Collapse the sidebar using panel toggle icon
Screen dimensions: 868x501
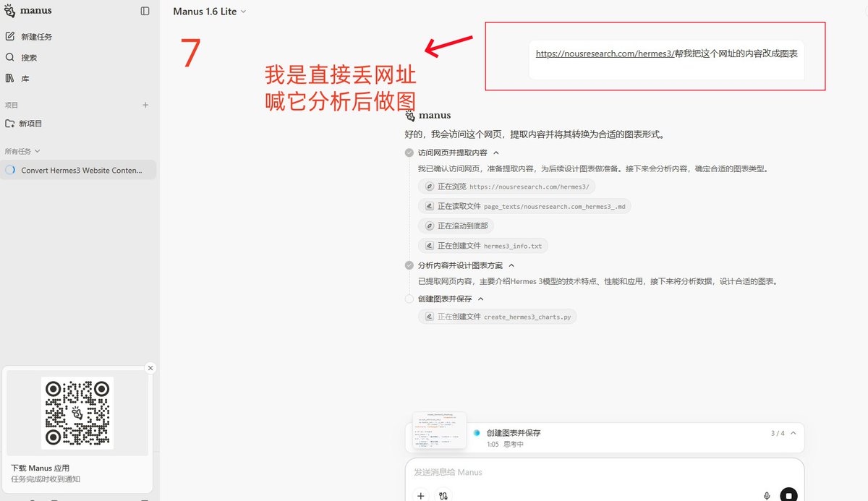(x=145, y=11)
